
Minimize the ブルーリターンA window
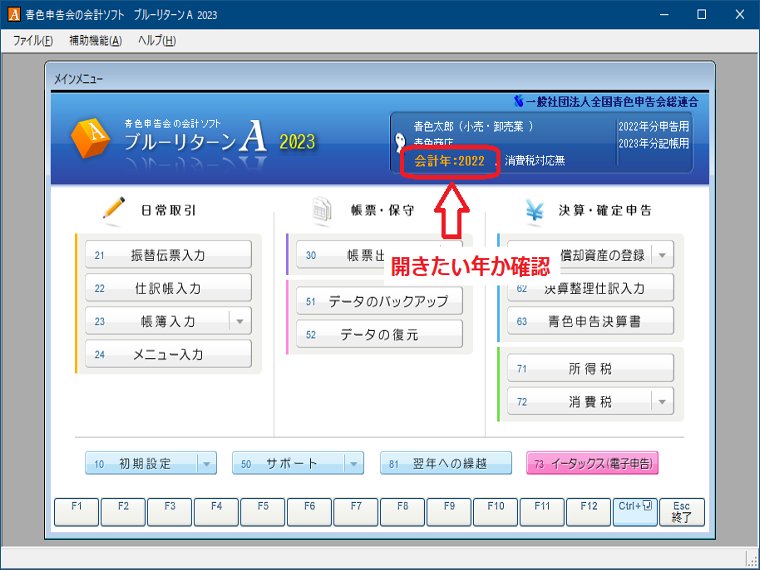(664, 15)
